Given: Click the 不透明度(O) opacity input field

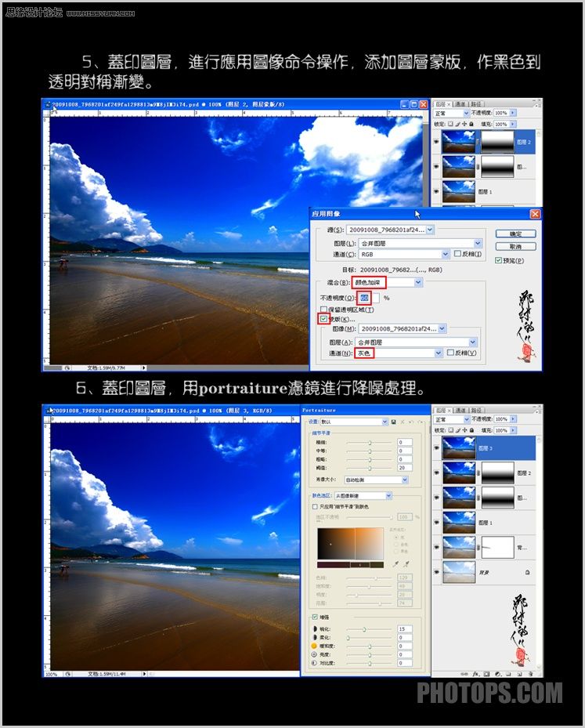Looking at the screenshot, I should [368, 298].
